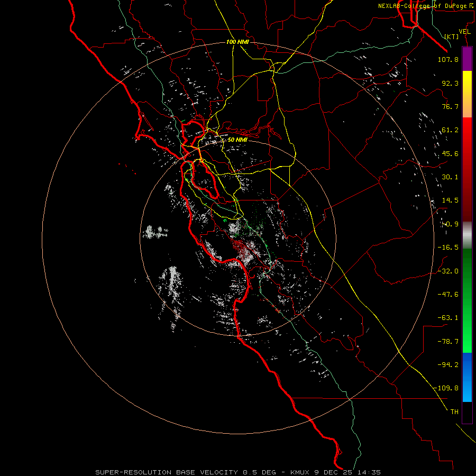Click the 61.2 velocity scale value
The height and width of the screenshot is (476, 476).
(450, 130)
